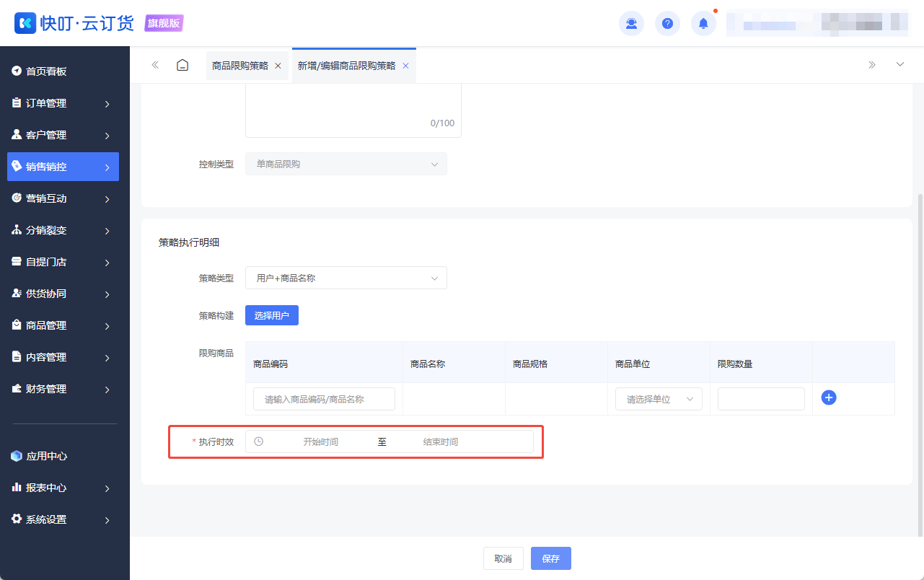Screen dimensions: 924x580
Task: Open customer service headset icon
Action: tap(631, 24)
